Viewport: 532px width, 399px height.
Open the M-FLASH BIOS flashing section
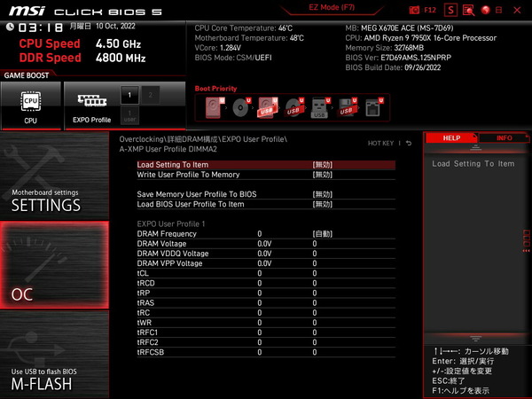pyautogui.click(x=54, y=355)
